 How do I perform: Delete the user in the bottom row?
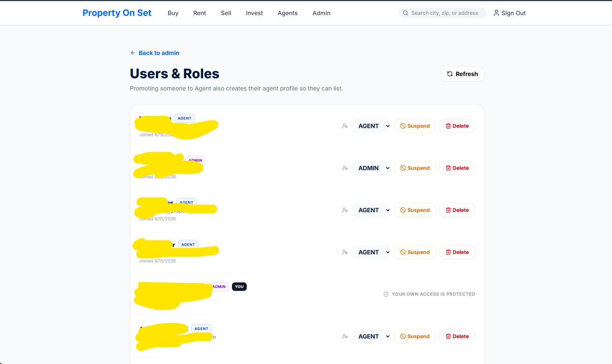coord(457,336)
